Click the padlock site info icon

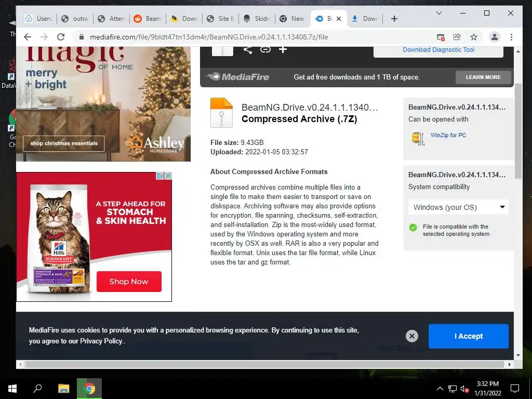click(82, 37)
